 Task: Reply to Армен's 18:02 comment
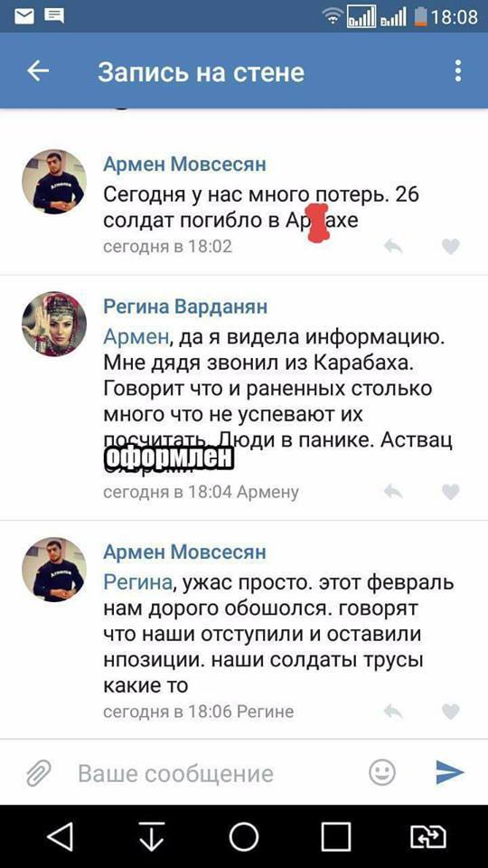393,246
